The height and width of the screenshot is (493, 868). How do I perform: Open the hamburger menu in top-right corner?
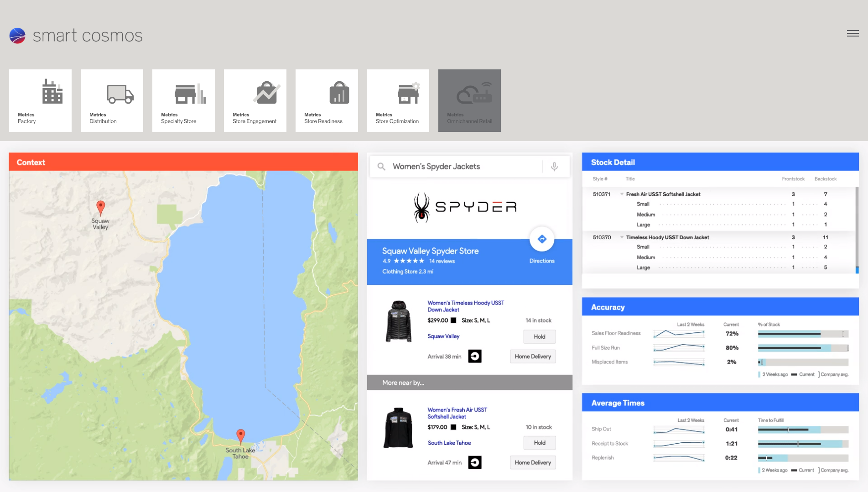pyautogui.click(x=852, y=33)
